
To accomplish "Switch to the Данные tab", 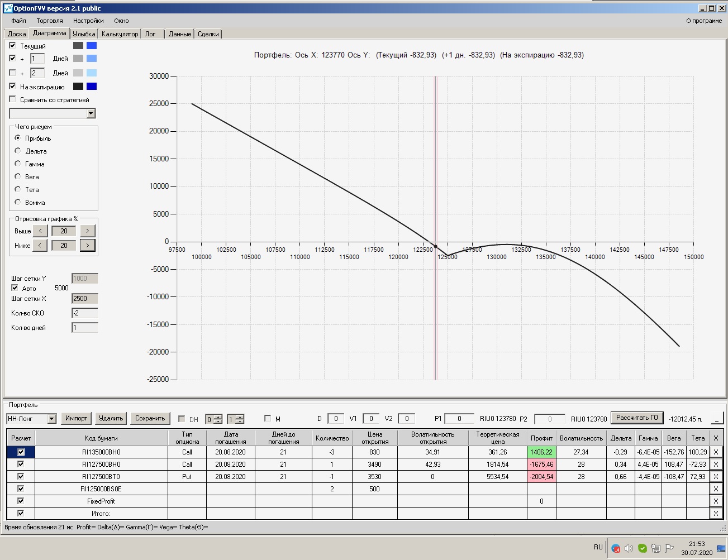I will pyautogui.click(x=180, y=34).
